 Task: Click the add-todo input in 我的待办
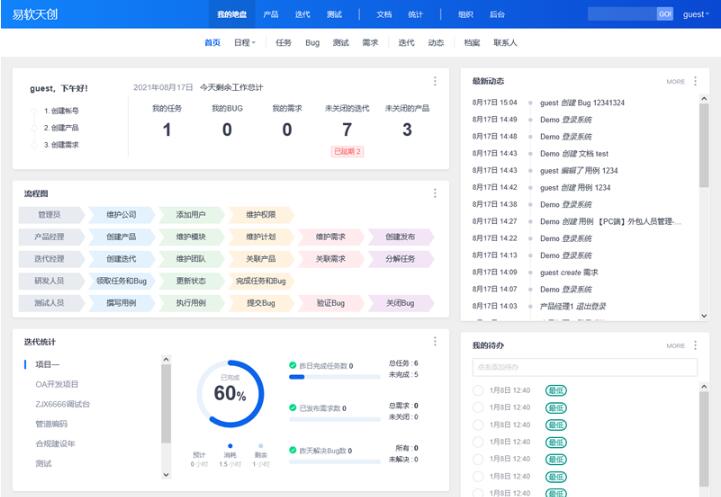pyautogui.click(x=584, y=367)
